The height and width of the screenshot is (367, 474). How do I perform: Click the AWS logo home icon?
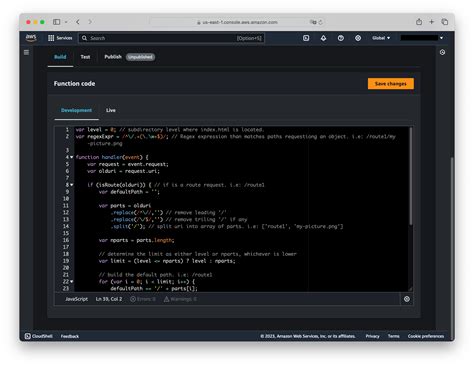point(31,38)
